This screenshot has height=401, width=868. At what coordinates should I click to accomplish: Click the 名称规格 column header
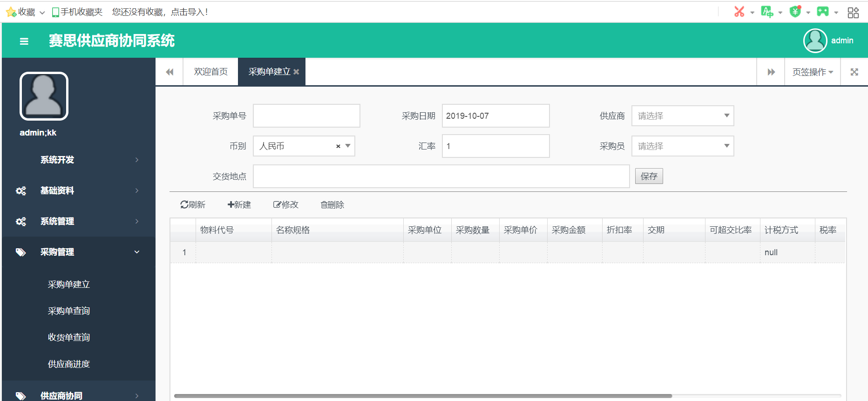(x=338, y=230)
